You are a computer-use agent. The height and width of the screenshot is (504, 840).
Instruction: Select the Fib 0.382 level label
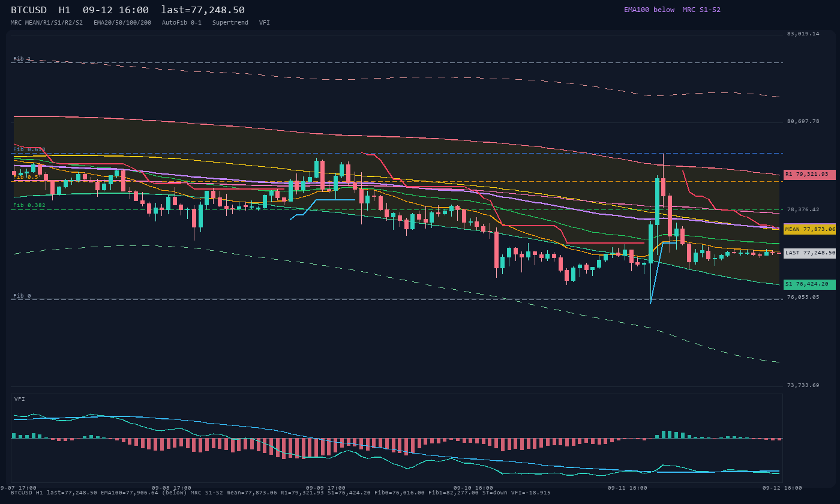(x=29, y=205)
